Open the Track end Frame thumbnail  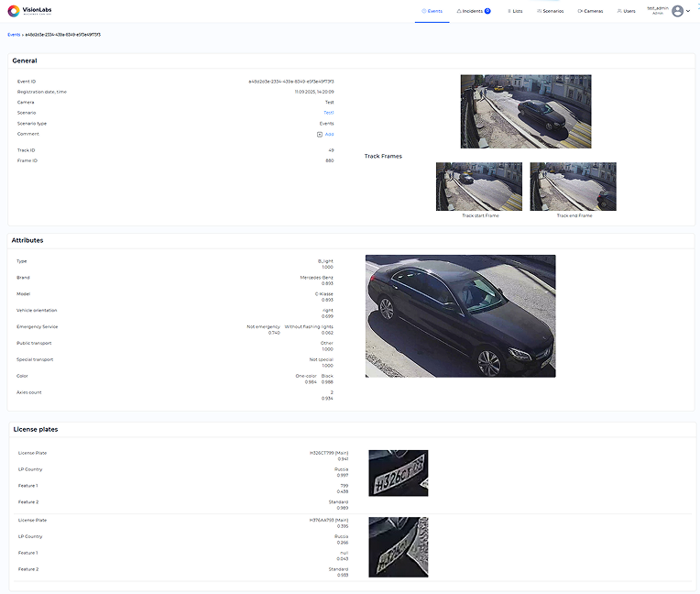[x=573, y=187]
